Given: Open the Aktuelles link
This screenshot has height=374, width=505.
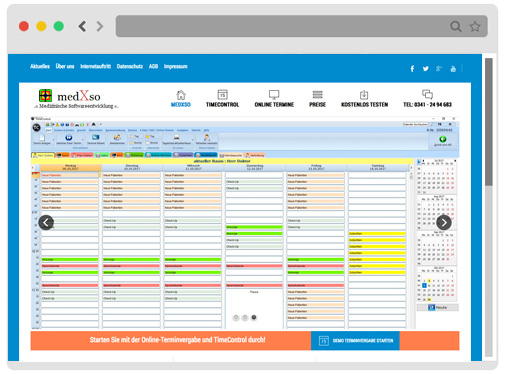Looking at the screenshot, I should point(40,66).
